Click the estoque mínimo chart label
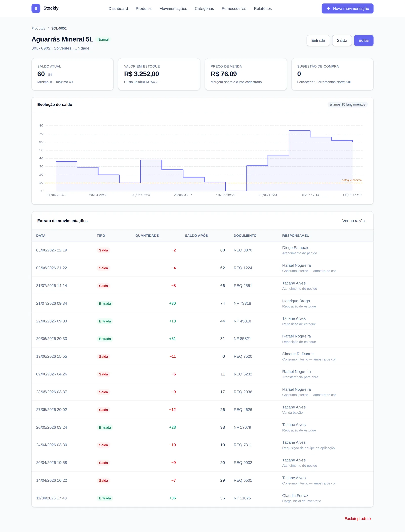This screenshot has width=405, height=532. (352, 180)
